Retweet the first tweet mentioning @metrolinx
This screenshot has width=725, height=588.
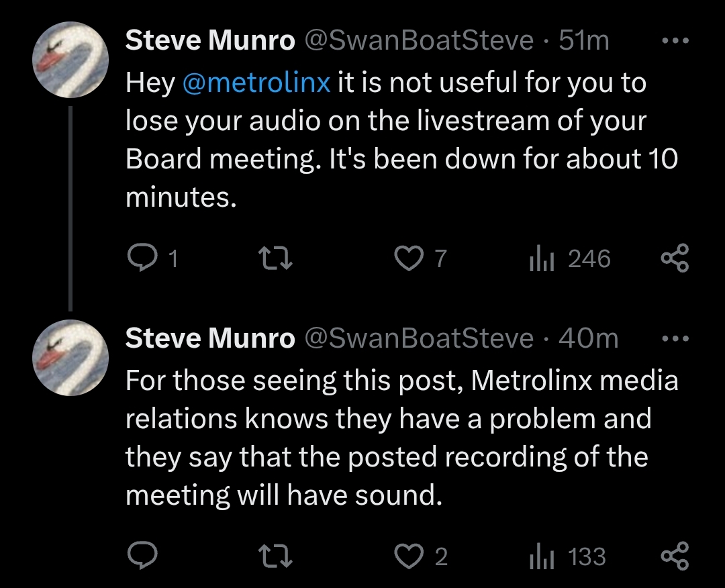tap(274, 258)
